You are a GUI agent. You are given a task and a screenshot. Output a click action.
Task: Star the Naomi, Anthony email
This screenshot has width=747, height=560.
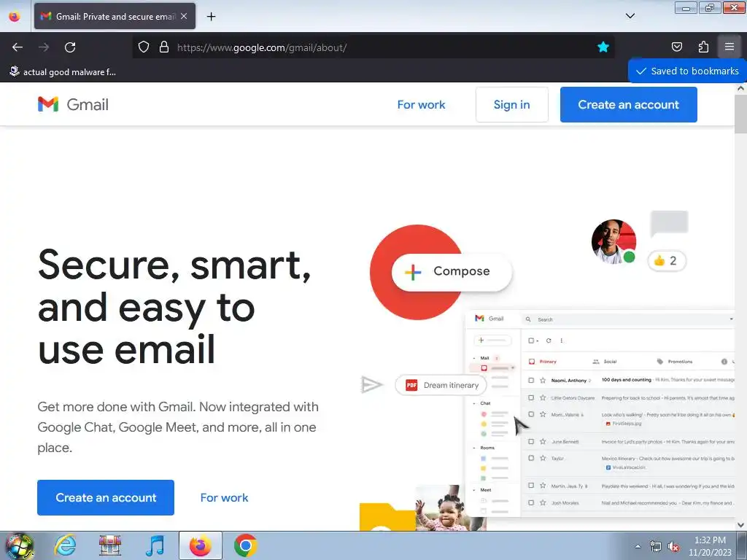pos(543,380)
